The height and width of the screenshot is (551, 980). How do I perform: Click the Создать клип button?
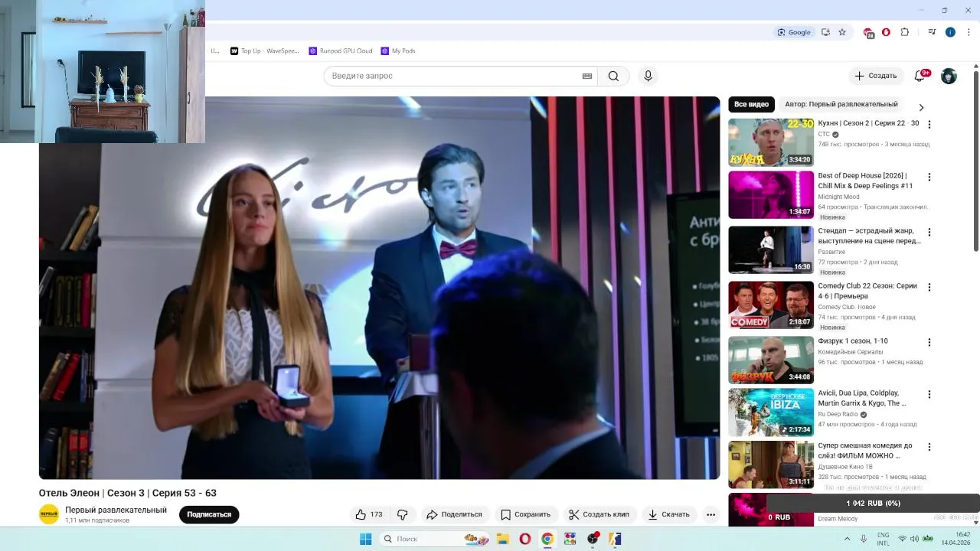coord(599,514)
